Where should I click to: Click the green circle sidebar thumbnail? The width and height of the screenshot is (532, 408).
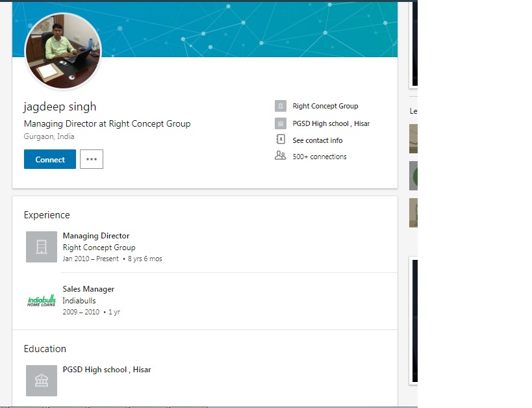pos(413,176)
